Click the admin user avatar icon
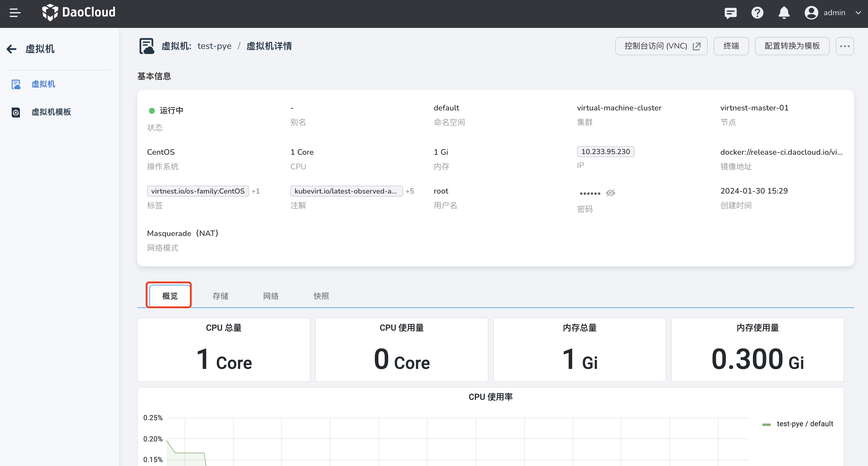The width and height of the screenshot is (868, 466). coord(811,13)
